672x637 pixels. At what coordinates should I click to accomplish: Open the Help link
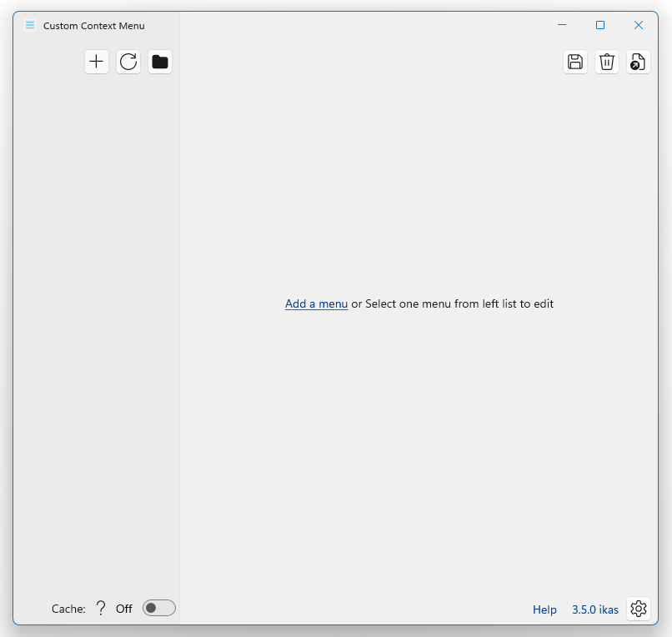click(x=544, y=609)
